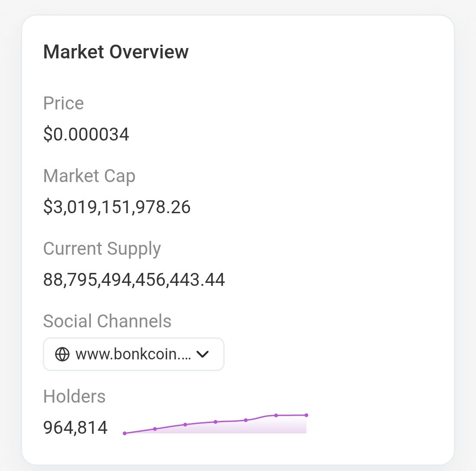Select the price value $0.000034
476x471 pixels.
click(x=86, y=134)
